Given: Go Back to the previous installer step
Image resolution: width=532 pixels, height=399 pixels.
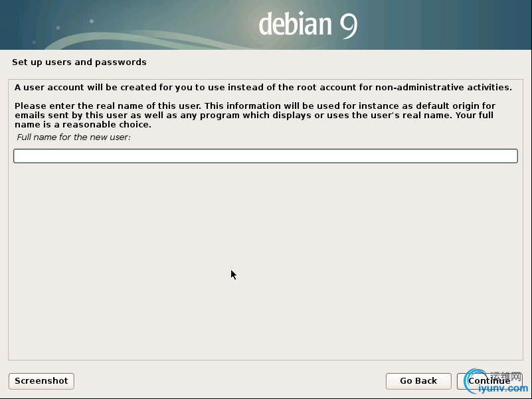Looking at the screenshot, I should click(418, 381).
